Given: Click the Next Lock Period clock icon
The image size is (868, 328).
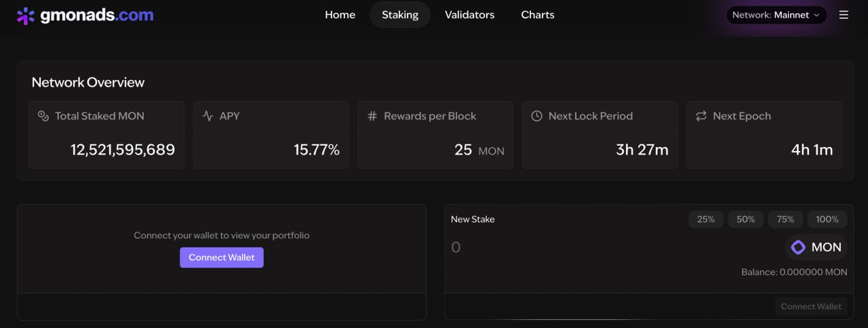Looking at the screenshot, I should coord(536,116).
